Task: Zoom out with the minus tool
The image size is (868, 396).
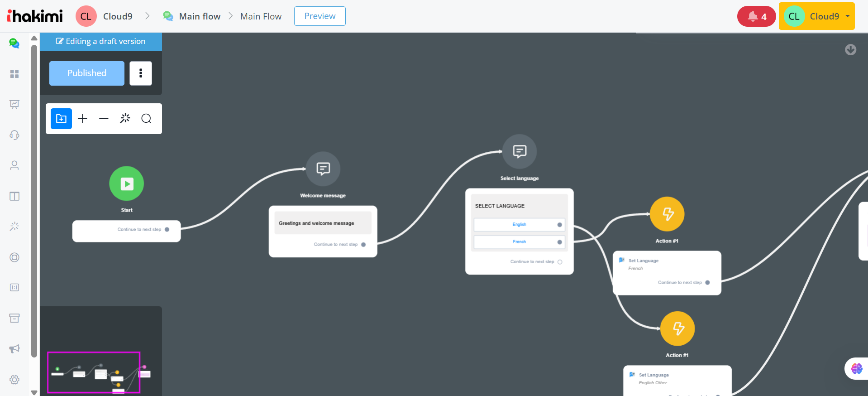Action: (104, 119)
